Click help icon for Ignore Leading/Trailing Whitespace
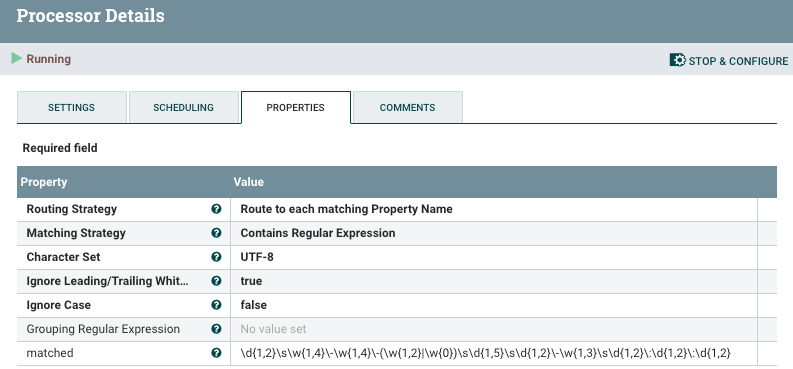The image size is (793, 369). (x=216, y=281)
